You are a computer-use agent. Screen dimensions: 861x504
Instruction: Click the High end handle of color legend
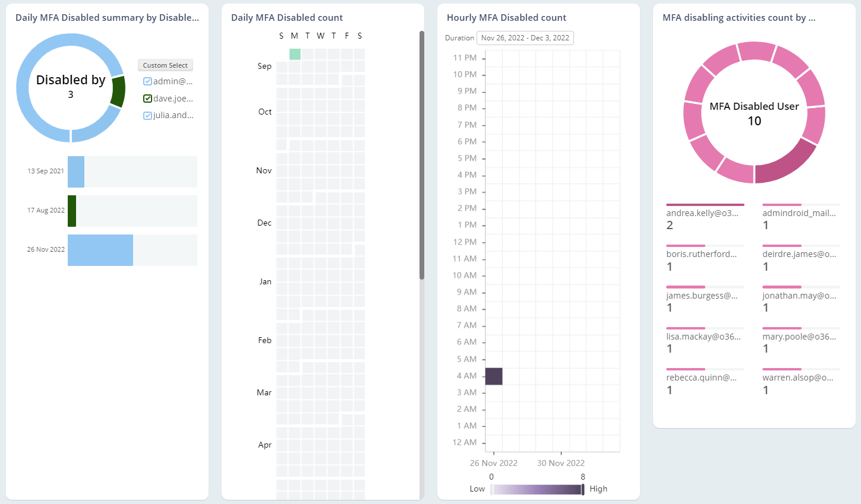[583, 489]
